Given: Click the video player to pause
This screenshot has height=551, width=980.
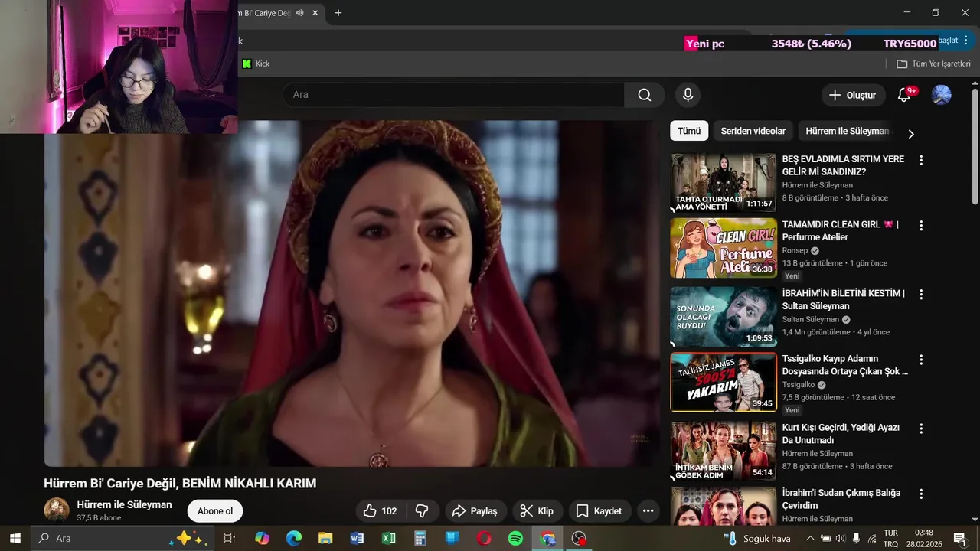Looking at the screenshot, I should point(351,294).
